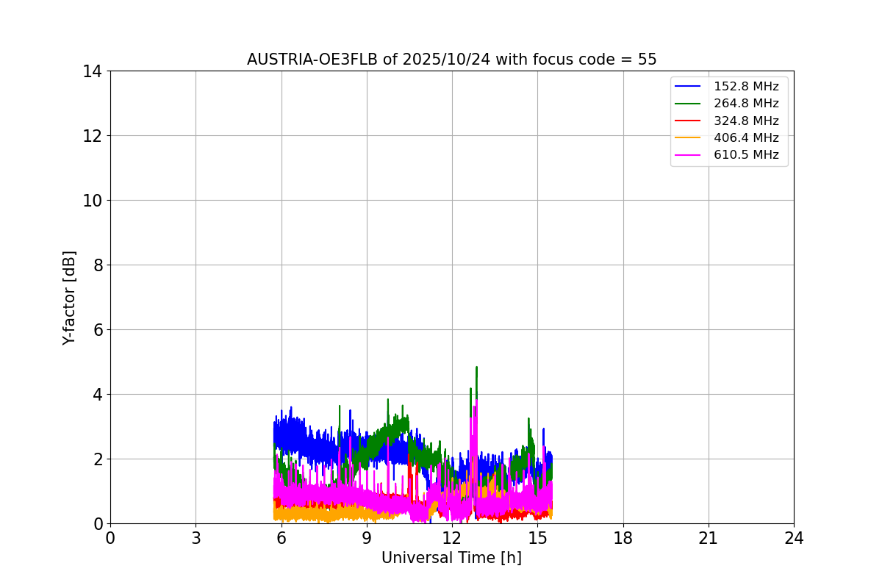The image size is (882, 588).
Task: Select the 610.5 MHz legend label
Action: coord(746,155)
